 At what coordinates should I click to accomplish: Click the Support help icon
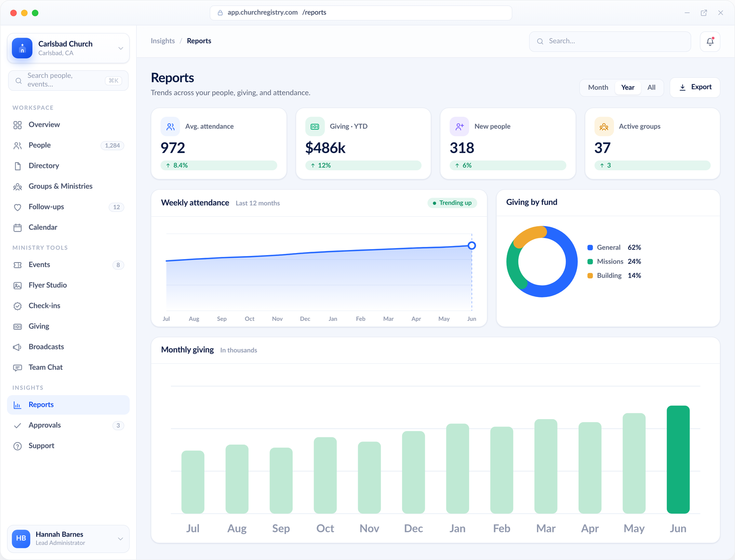(x=17, y=446)
